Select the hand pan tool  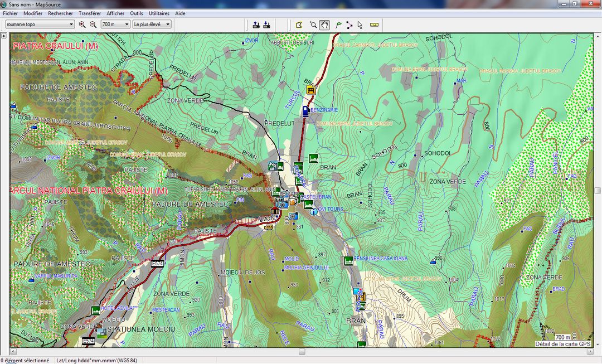click(x=325, y=25)
